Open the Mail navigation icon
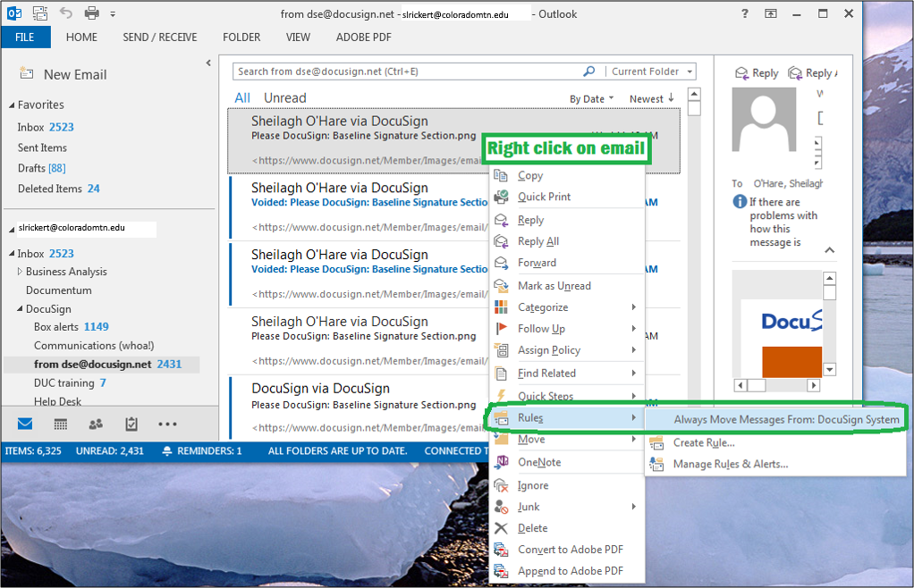Screen dimensions: 914x588 click(25, 424)
